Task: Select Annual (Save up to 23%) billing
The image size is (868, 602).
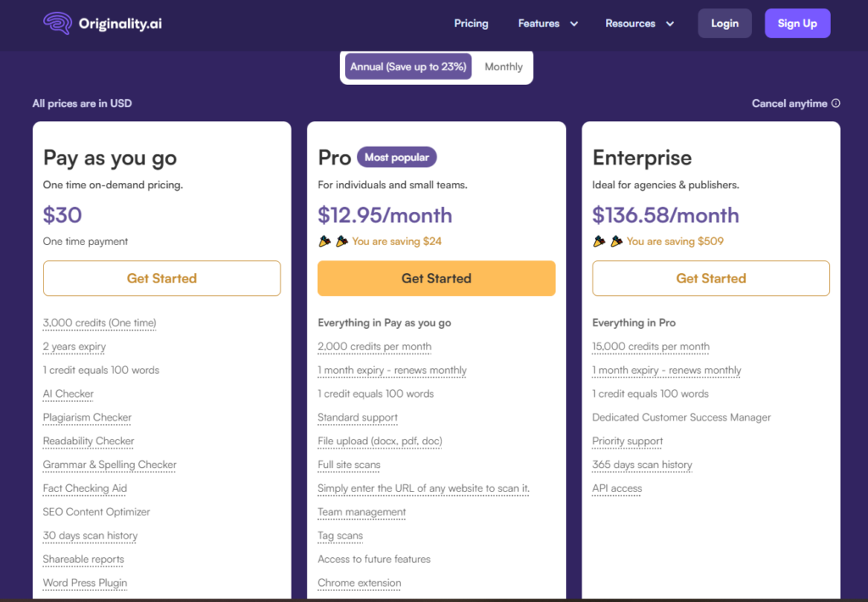Action: [x=408, y=66]
